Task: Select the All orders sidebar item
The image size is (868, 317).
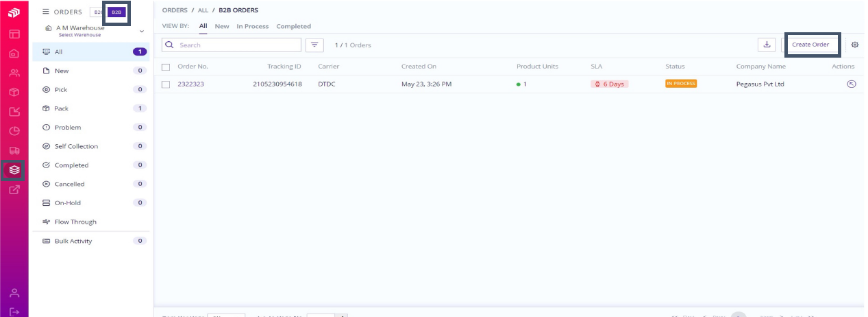Action: pos(94,51)
